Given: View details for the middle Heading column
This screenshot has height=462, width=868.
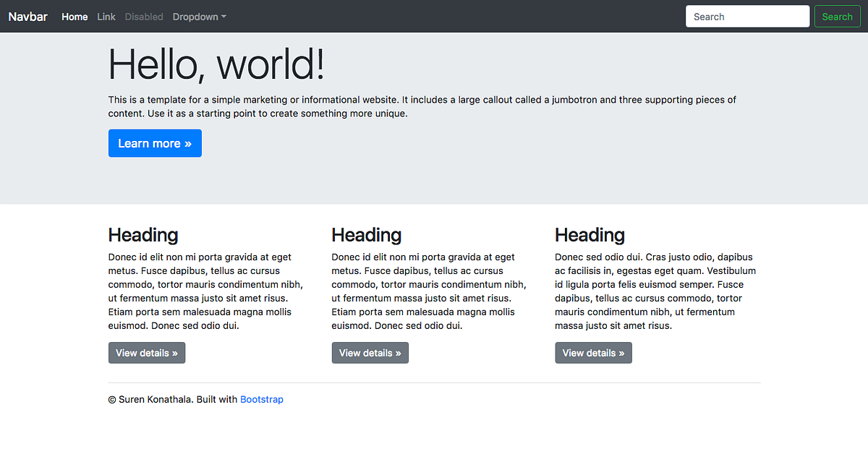Looking at the screenshot, I should (370, 353).
